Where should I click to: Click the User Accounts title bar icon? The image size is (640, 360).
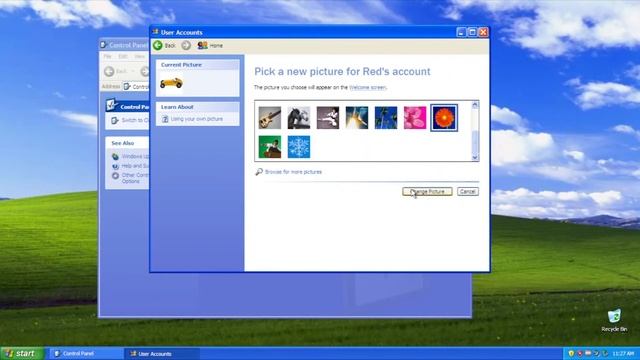click(156, 32)
